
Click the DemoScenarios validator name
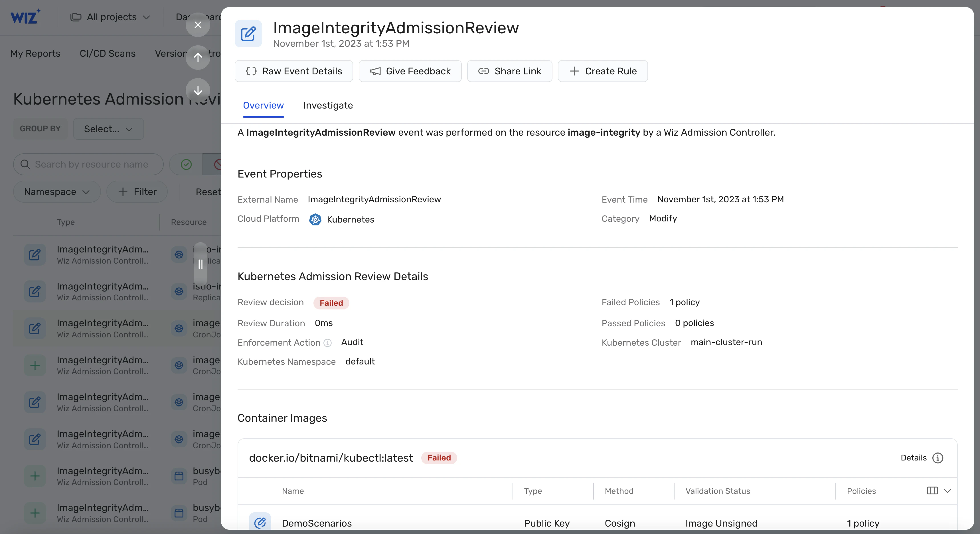pyautogui.click(x=317, y=523)
